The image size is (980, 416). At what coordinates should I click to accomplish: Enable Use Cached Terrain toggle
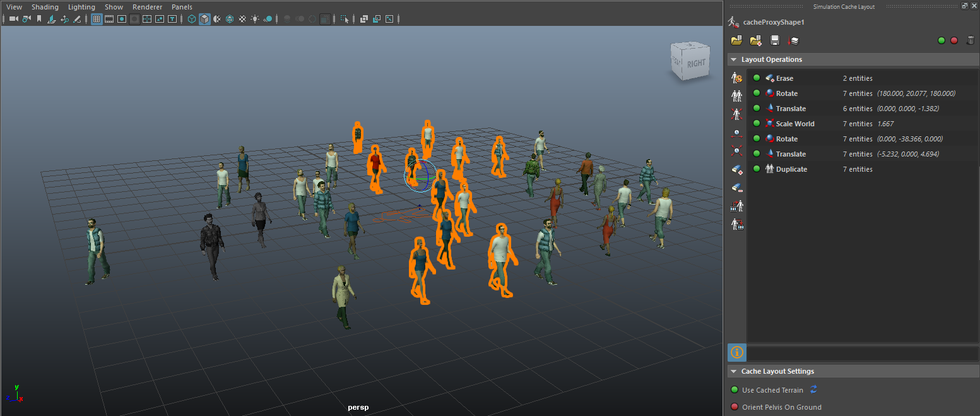(x=735, y=390)
